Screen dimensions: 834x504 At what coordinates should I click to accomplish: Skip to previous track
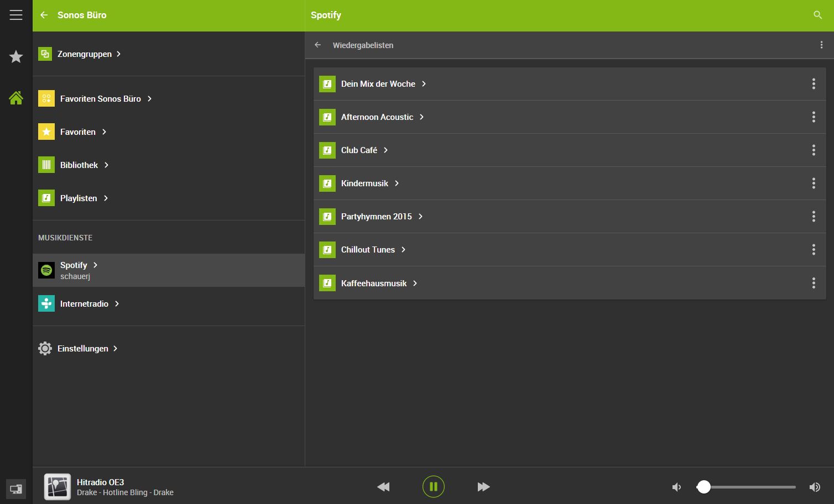click(383, 487)
